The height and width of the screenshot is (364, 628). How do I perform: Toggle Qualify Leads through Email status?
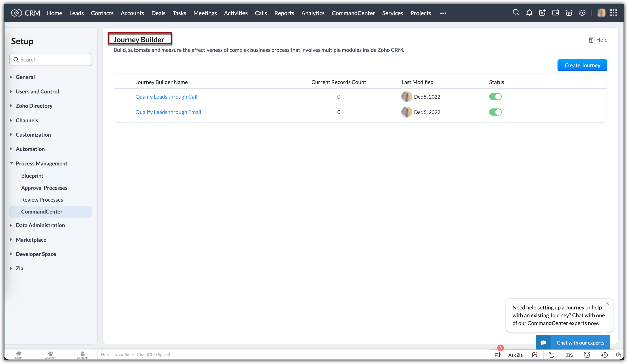tap(495, 112)
